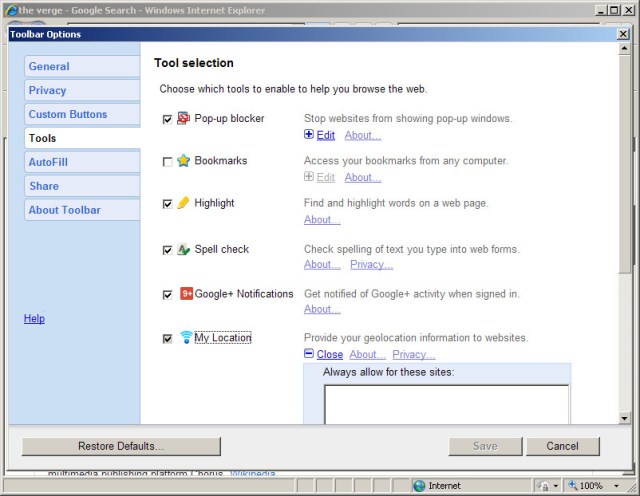The width and height of the screenshot is (640, 496).
Task: Open the Privacy tab
Action: [82, 90]
